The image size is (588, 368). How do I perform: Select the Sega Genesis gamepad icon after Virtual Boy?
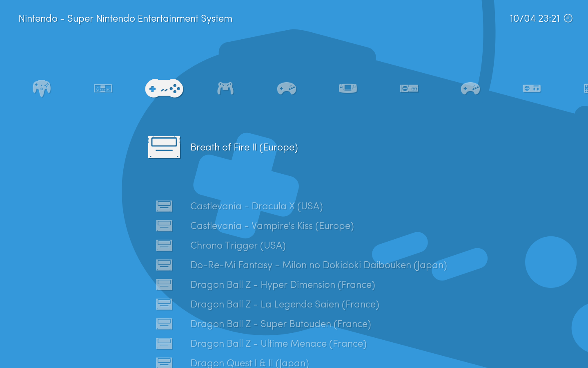click(287, 88)
